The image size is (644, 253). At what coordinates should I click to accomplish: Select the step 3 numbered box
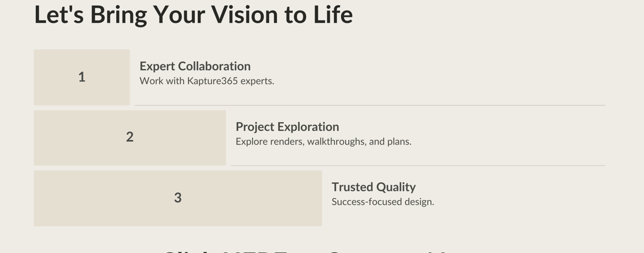178,198
